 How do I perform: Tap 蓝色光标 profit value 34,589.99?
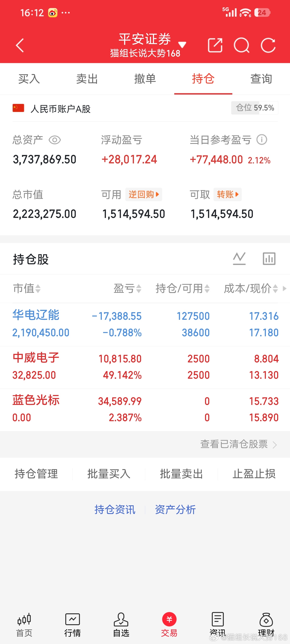pyautogui.click(x=120, y=401)
